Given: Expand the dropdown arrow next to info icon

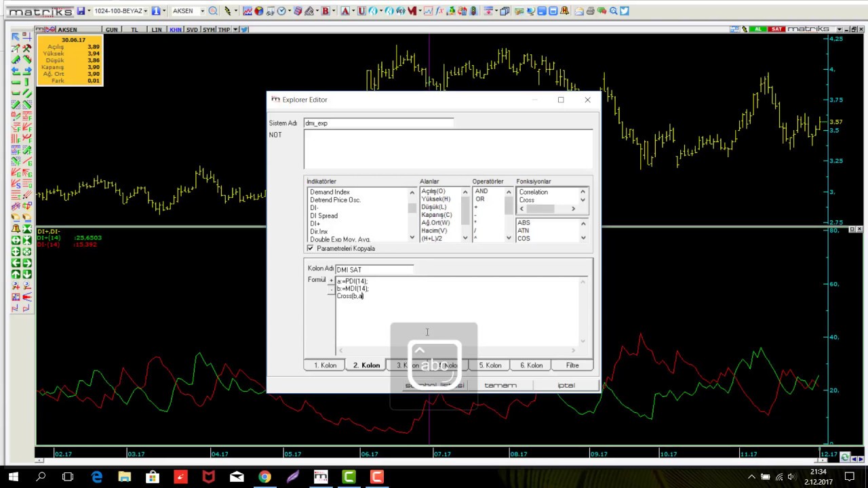Looking at the screenshot, I should 164,11.
